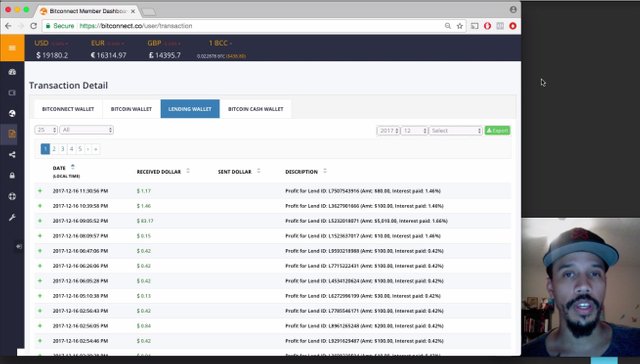Viewport: 640px width, 364px height.
Task: Open the EUR price dropdown
Action: (x=108, y=43)
